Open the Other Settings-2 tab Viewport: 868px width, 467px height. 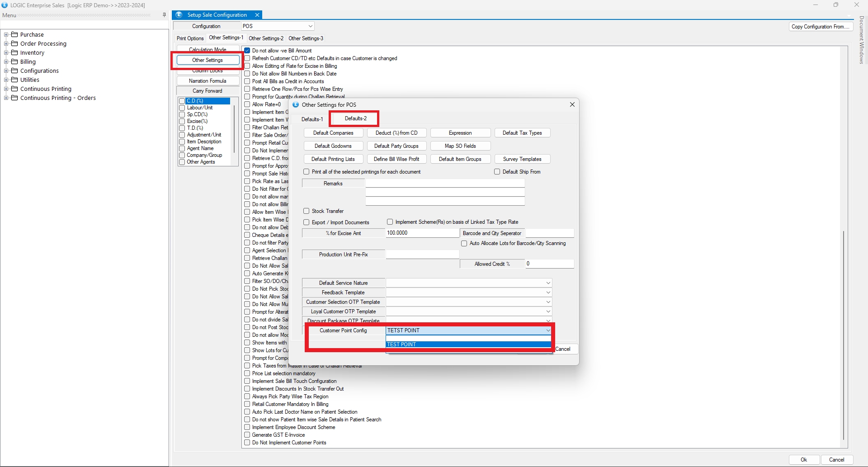pyautogui.click(x=266, y=38)
